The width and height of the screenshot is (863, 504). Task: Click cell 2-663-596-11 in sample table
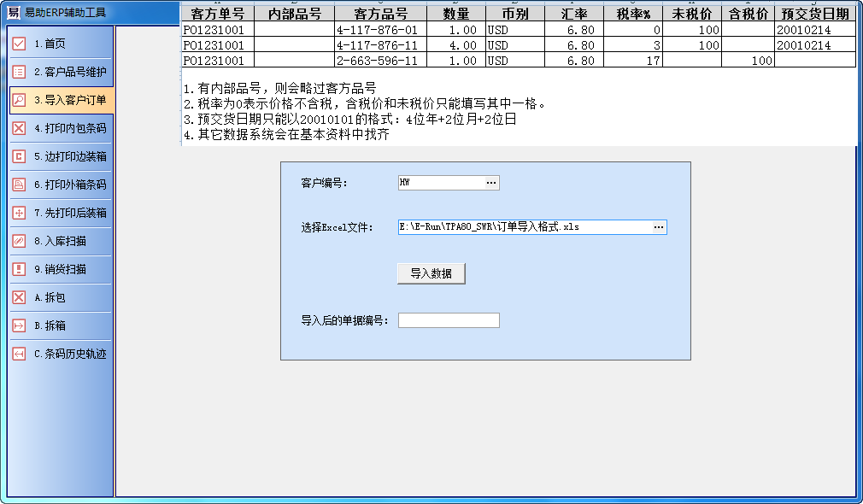tap(381, 61)
